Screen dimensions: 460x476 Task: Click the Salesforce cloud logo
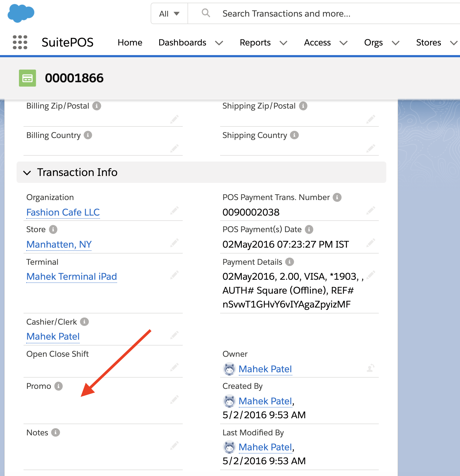21,13
